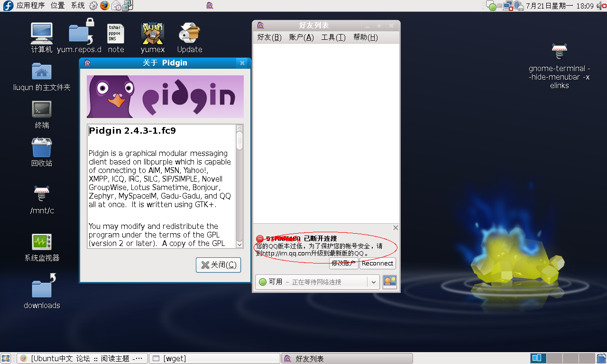Dismiss the QQ error notice with its X
Screen dimensions: 607x364
(395, 227)
